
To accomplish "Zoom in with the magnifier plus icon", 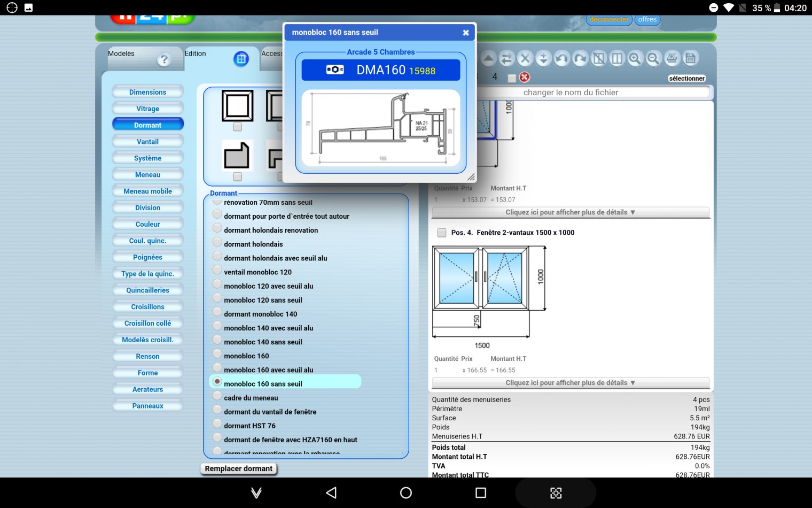I will 635,58.
